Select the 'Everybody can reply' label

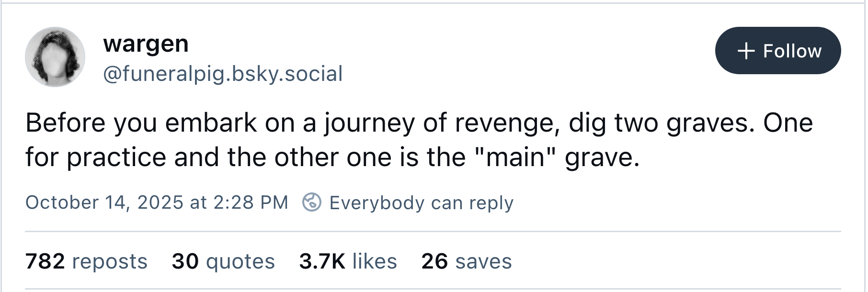tap(421, 203)
